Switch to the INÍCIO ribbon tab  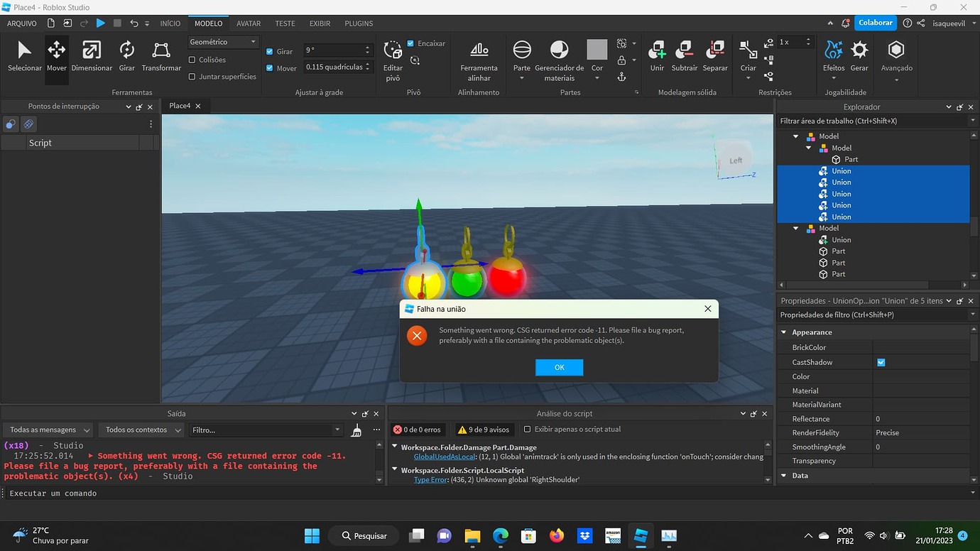[170, 23]
